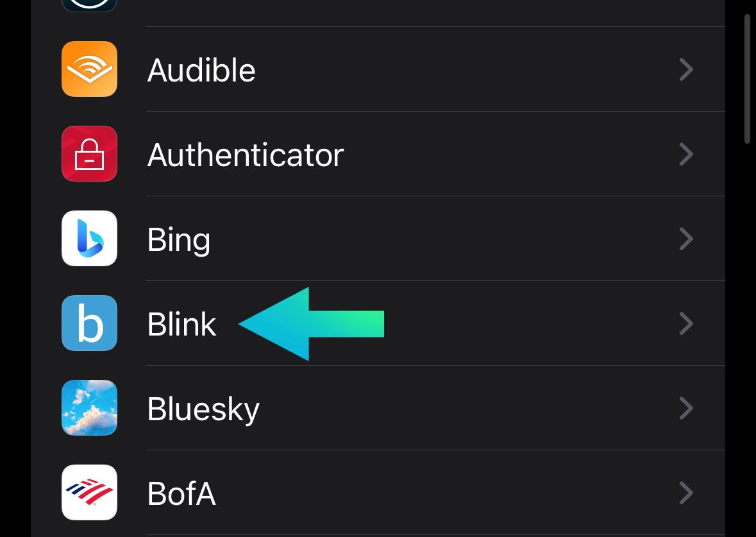Choose the Bing label in the list

[x=179, y=240]
